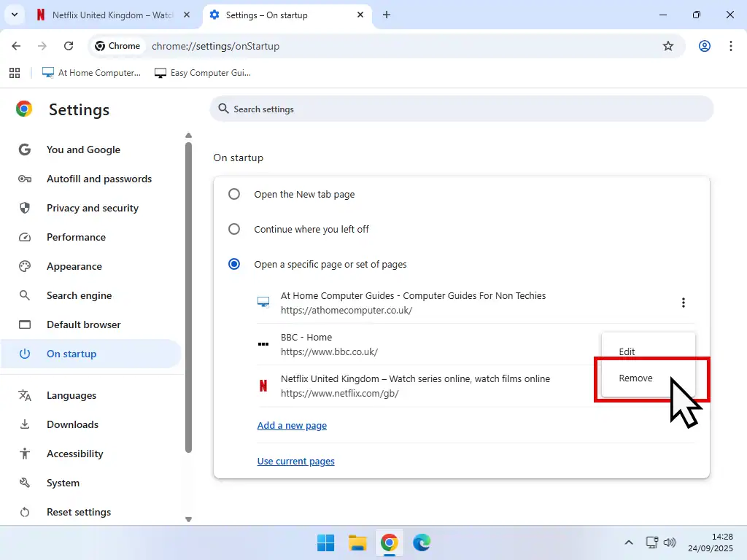Click the Windows Start button
Viewport: 747px width, 560px height.
325,542
